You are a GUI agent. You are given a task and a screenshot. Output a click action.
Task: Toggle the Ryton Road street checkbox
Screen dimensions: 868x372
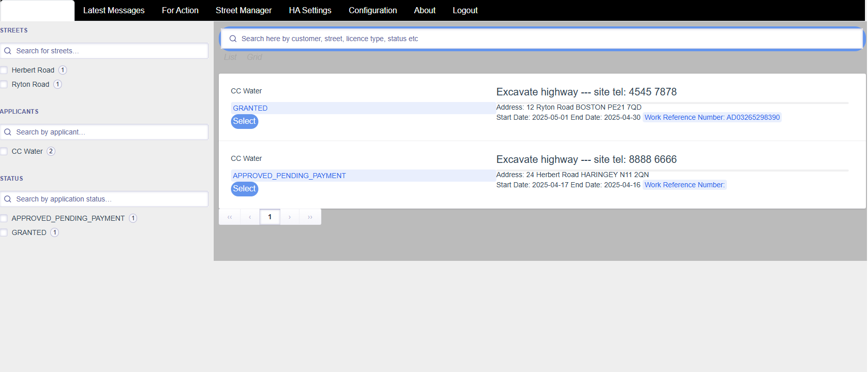click(4, 84)
